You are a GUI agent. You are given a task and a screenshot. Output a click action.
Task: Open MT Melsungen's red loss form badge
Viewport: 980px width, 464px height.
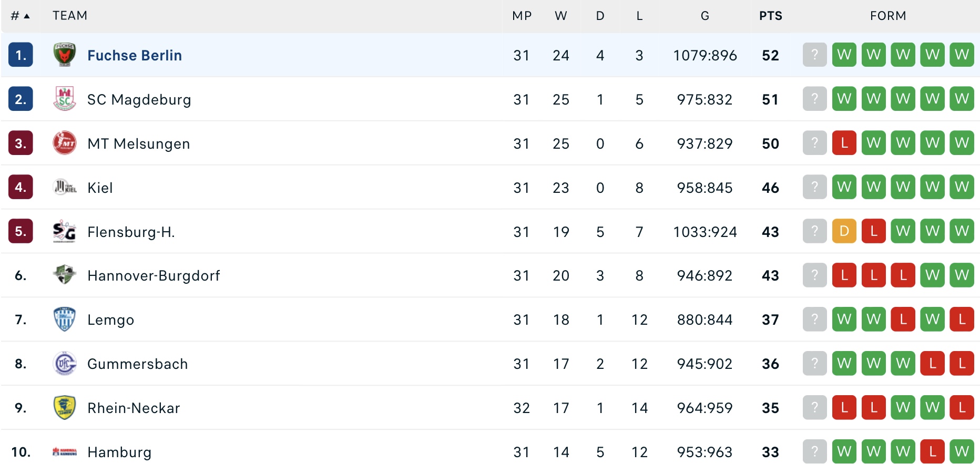844,142
